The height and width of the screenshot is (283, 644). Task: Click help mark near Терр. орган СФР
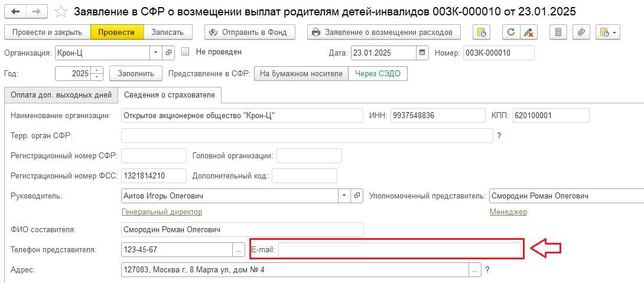pos(499,135)
